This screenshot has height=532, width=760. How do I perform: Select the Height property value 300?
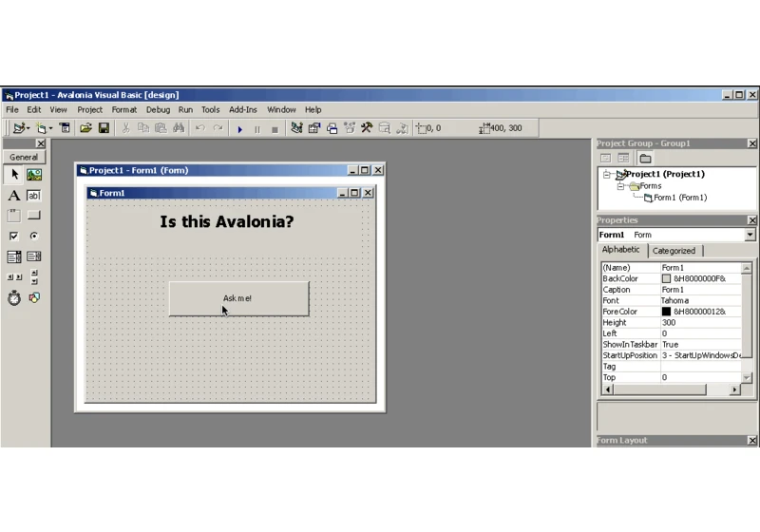701,323
